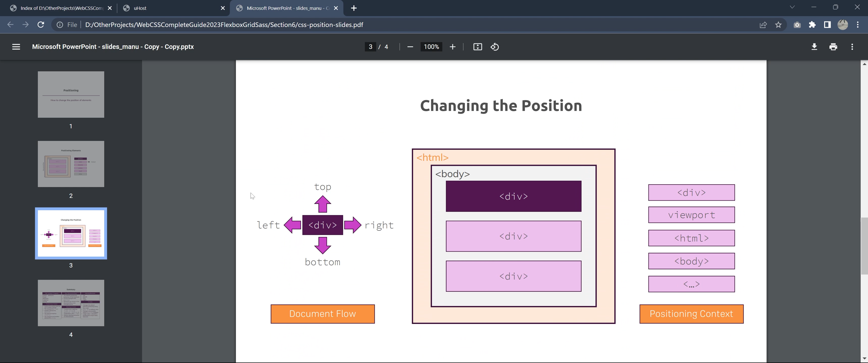Click the zoom out minus icon
The height and width of the screenshot is (363, 868).
(410, 47)
